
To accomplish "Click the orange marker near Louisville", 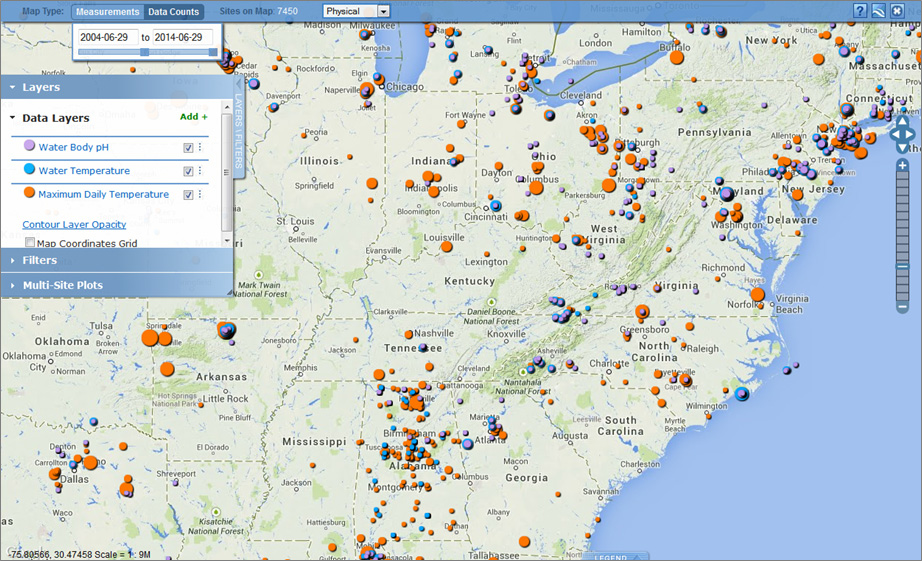I will point(447,247).
